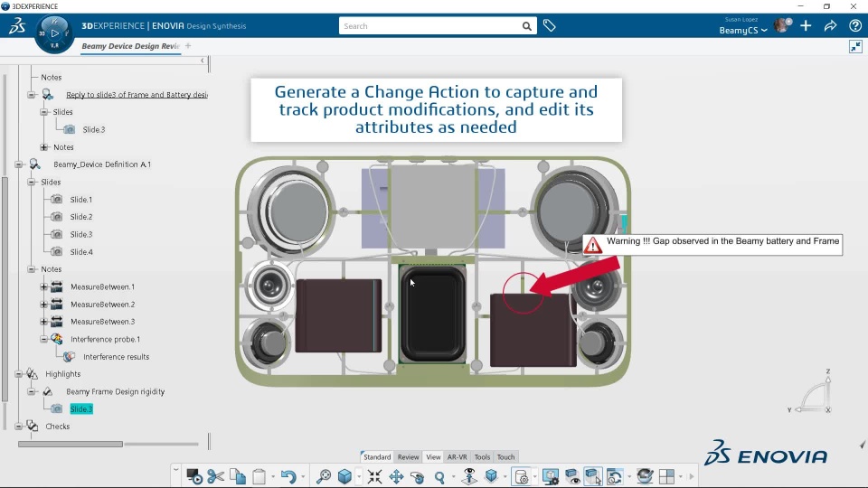Viewport: 868px width, 488px height.
Task: Switch to the AR-VR toolbar tab
Action: tap(458, 457)
